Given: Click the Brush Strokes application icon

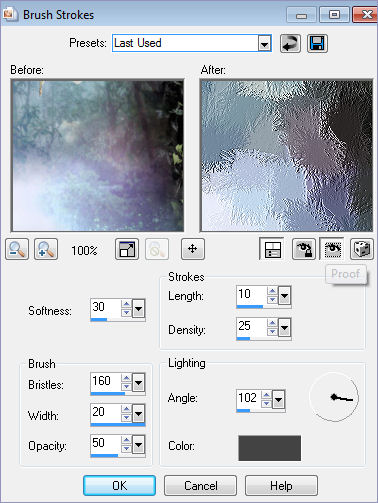Looking at the screenshot, I should coord(9,14).
